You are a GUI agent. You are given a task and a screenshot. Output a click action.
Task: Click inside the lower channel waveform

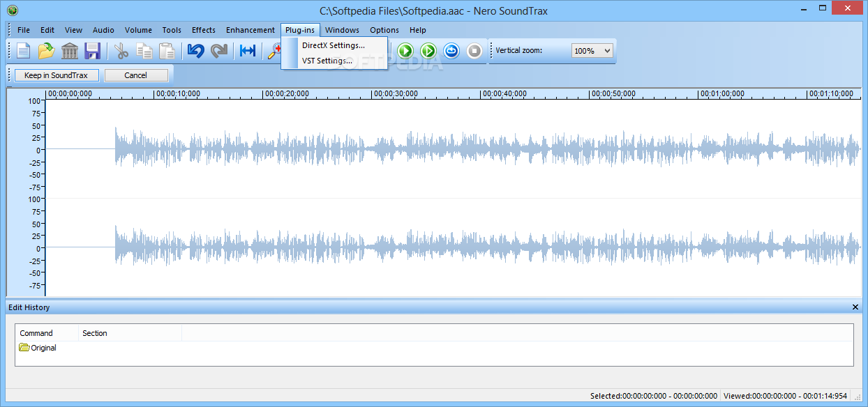click(454, 247)
